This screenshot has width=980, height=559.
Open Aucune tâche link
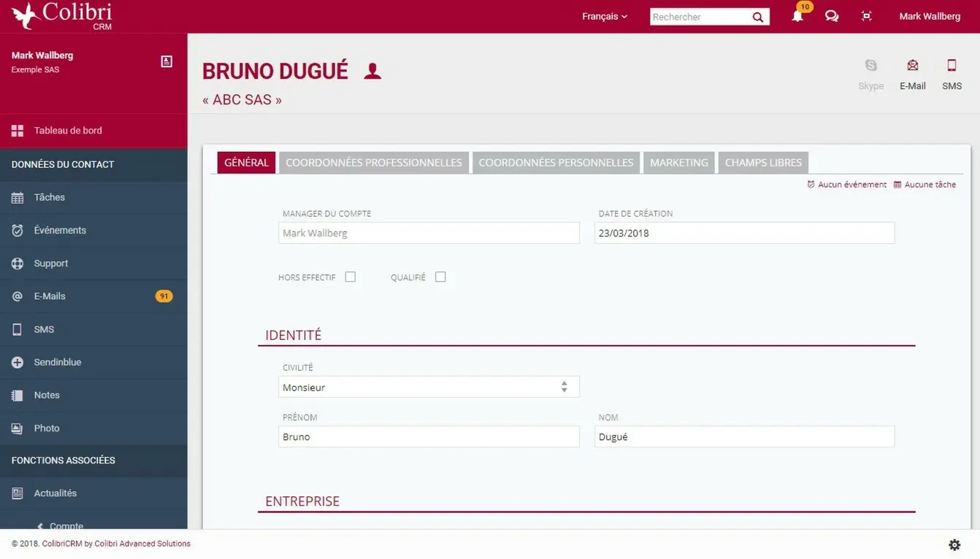coord(925,185)
